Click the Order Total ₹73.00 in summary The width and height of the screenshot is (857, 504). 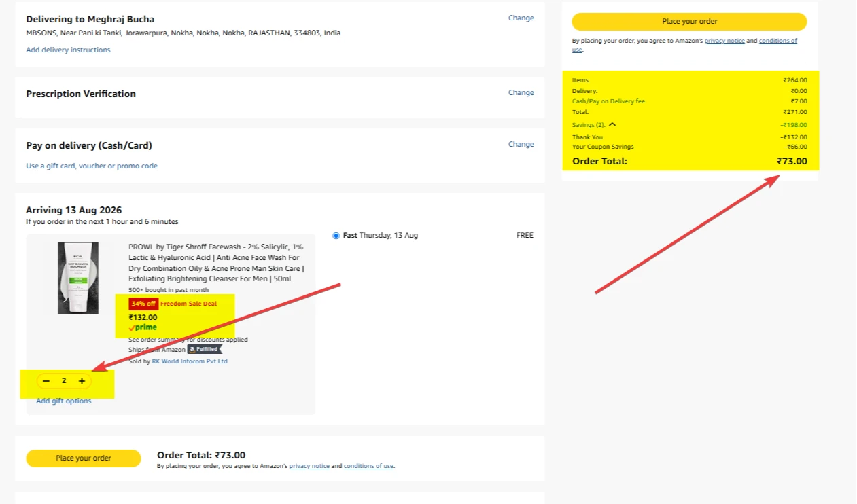click(x=792, y=161)
